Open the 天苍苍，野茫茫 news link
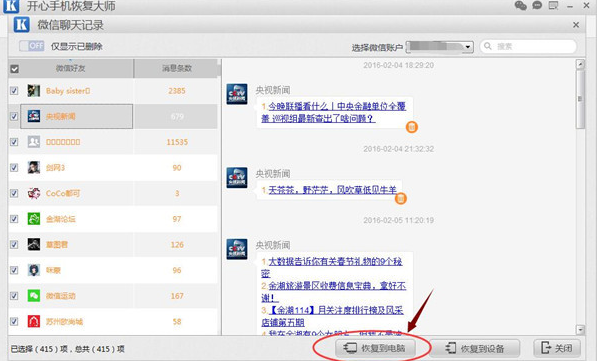This screenshot has width=597, height=361. [x=333, y=190]
